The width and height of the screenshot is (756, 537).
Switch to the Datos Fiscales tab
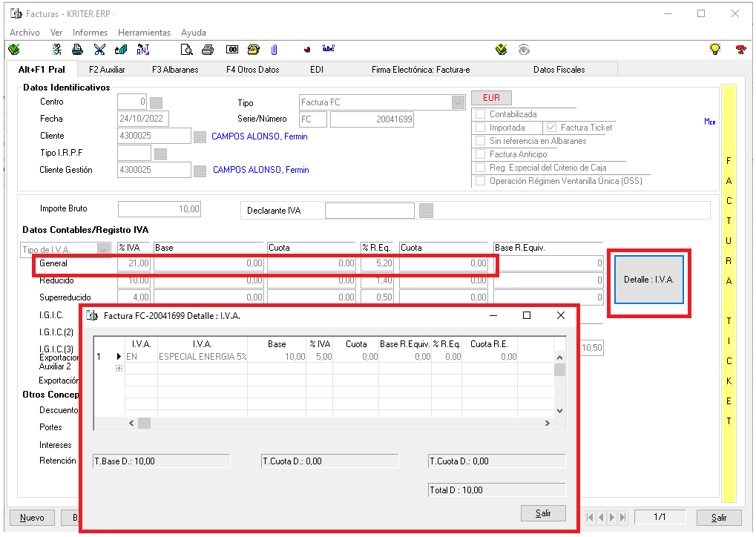click(559, 70)
